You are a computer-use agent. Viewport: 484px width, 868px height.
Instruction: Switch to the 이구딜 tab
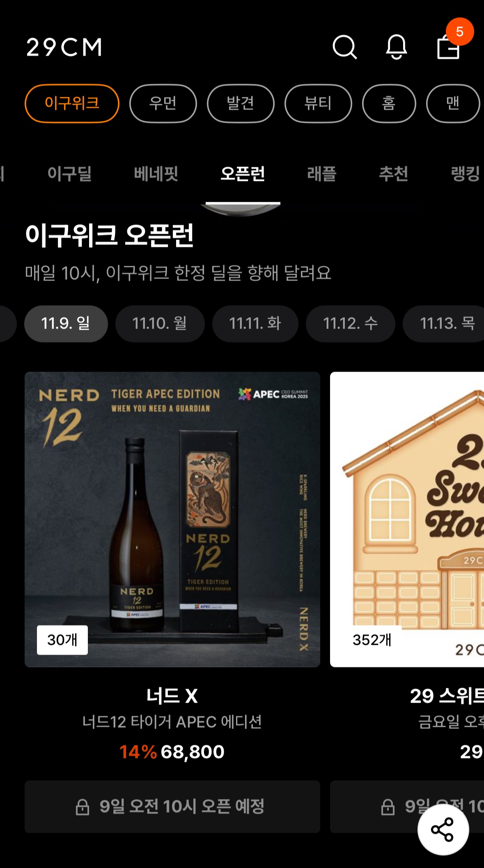point(69,174)
